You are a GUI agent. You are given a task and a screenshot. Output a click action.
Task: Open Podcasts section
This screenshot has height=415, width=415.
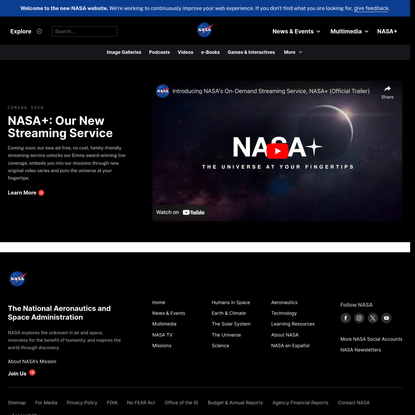pyautogui.click(x=159, y=52)
